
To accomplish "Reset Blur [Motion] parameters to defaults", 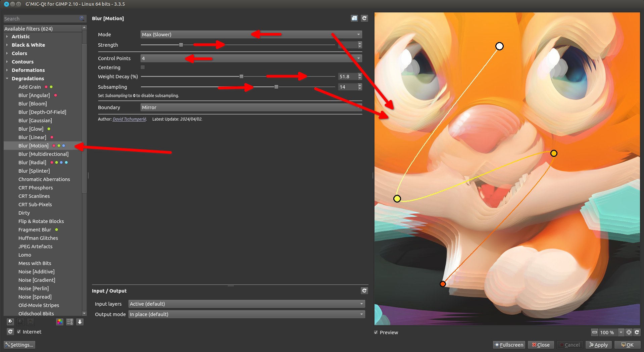I will tap(364, 18).
